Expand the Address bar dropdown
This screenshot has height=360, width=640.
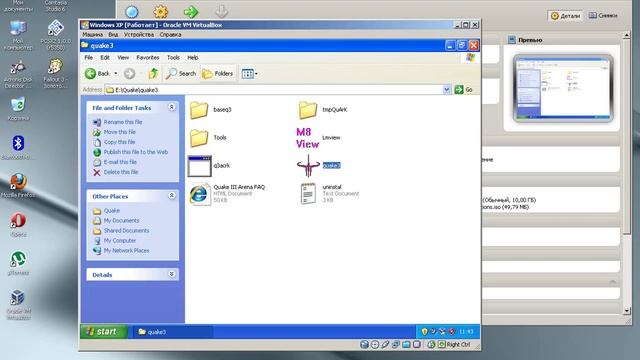447,89
